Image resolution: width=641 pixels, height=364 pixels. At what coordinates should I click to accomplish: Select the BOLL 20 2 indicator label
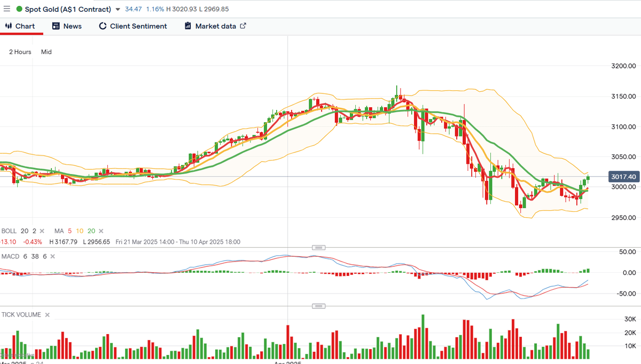pyautogui.click(x=19, y=231)
